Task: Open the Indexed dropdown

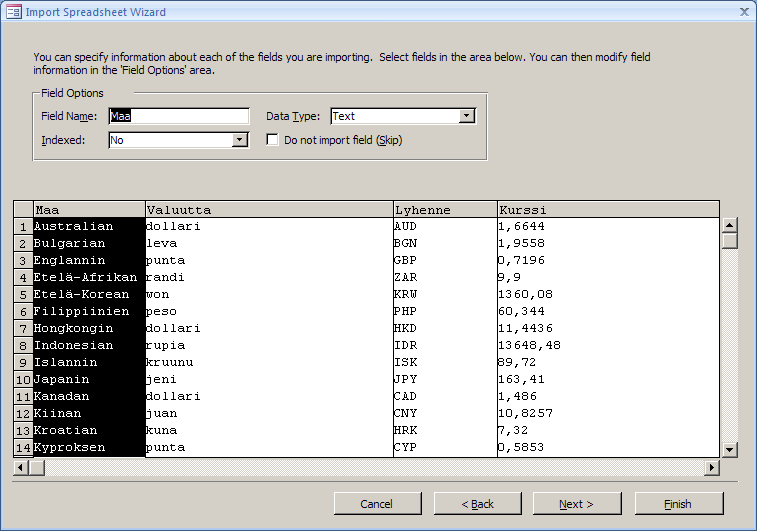Action: 239,140
